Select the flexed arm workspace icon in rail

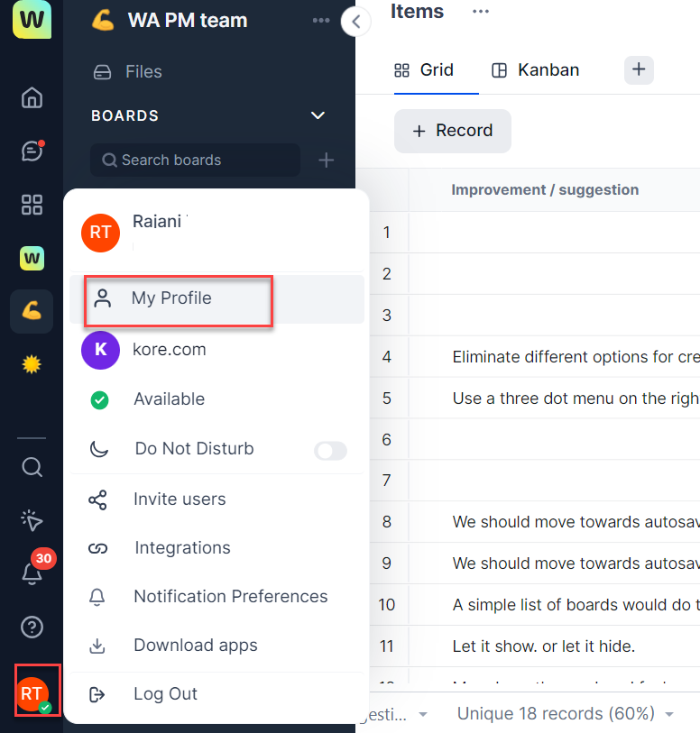coord(32,311)
